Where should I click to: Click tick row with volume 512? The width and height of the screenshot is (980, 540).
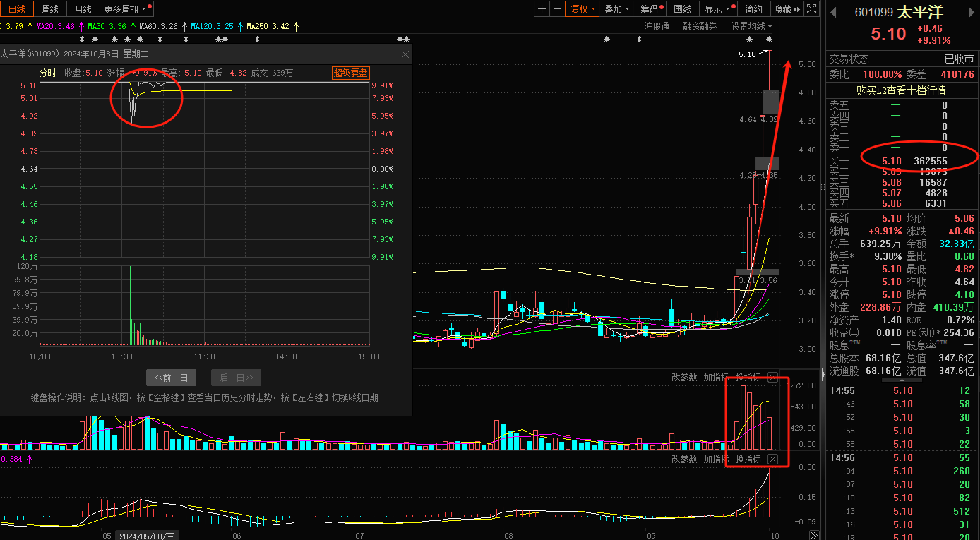click(902, 511)
